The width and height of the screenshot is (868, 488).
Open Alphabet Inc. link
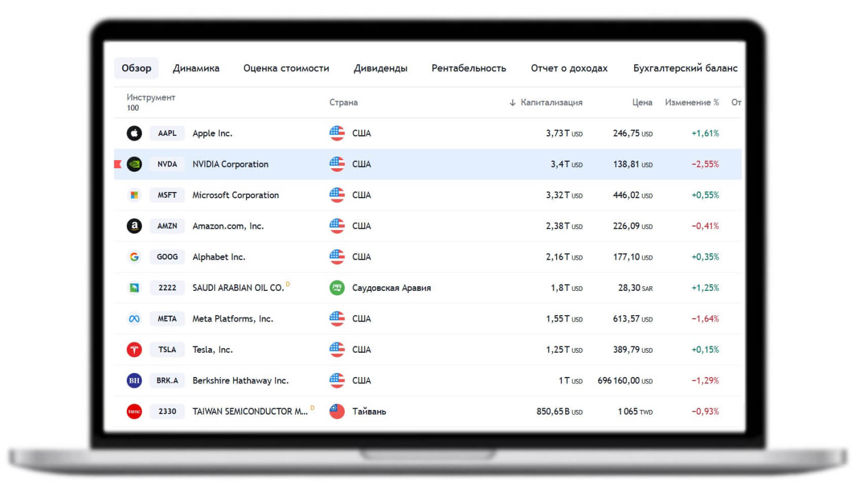click(219, 257)
